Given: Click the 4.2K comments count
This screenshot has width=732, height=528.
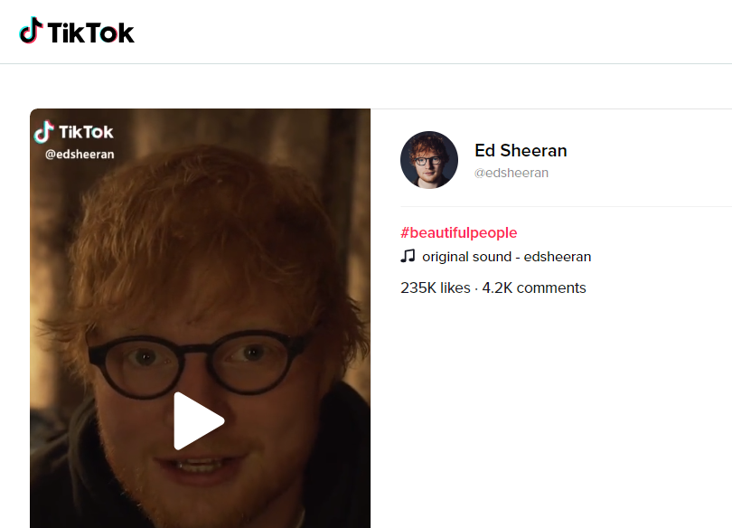Looking at the screenshot, I should 534,288.
